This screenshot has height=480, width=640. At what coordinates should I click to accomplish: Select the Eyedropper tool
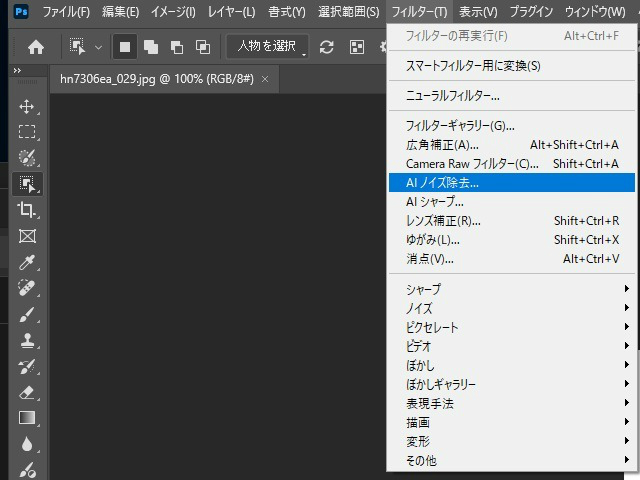pyautogui.click(x=27, y=262)
